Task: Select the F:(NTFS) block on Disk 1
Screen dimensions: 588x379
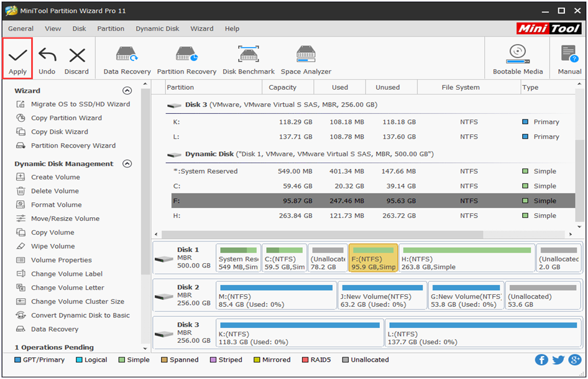Action: pyautogui.click(x=373, y=258)
